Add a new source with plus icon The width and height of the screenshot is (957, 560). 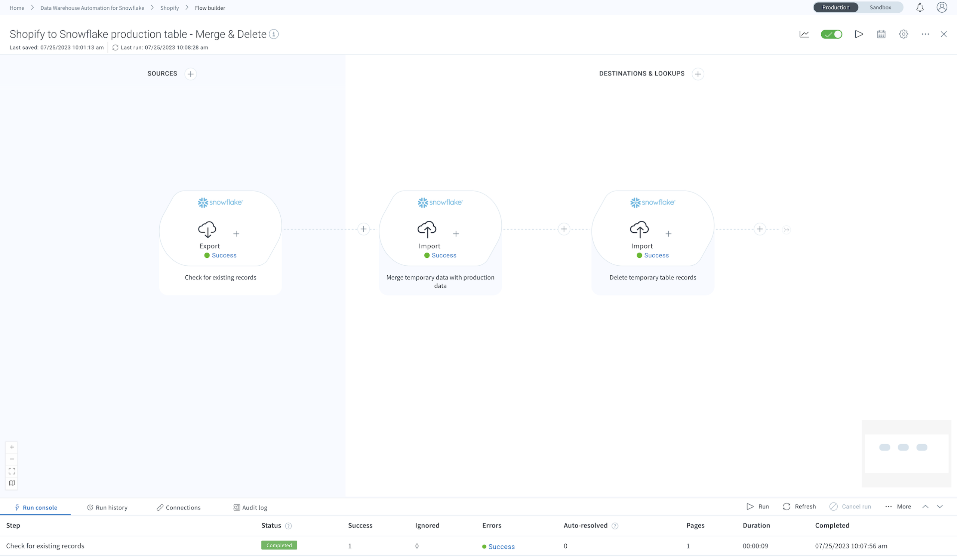(x=191, y=74)
